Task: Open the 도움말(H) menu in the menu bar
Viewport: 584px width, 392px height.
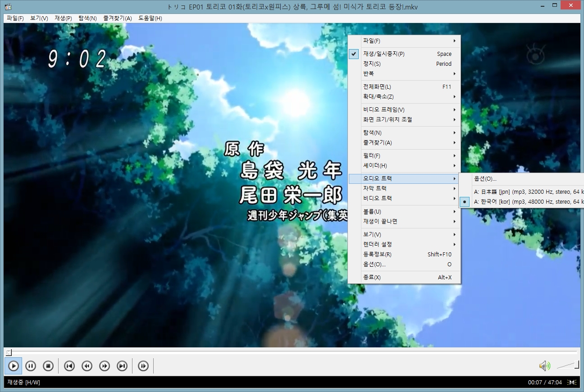Action: coord(150,18)
